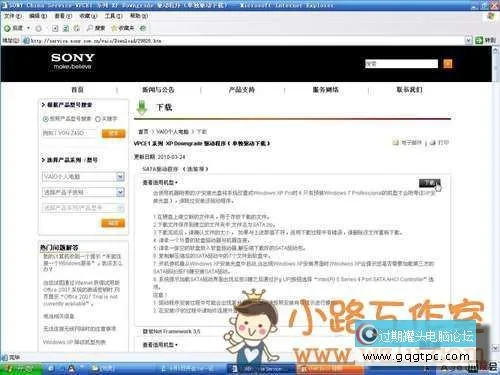
Task: Click the page vertical scrollbar up arrow
Action: (x=496, y=51)
